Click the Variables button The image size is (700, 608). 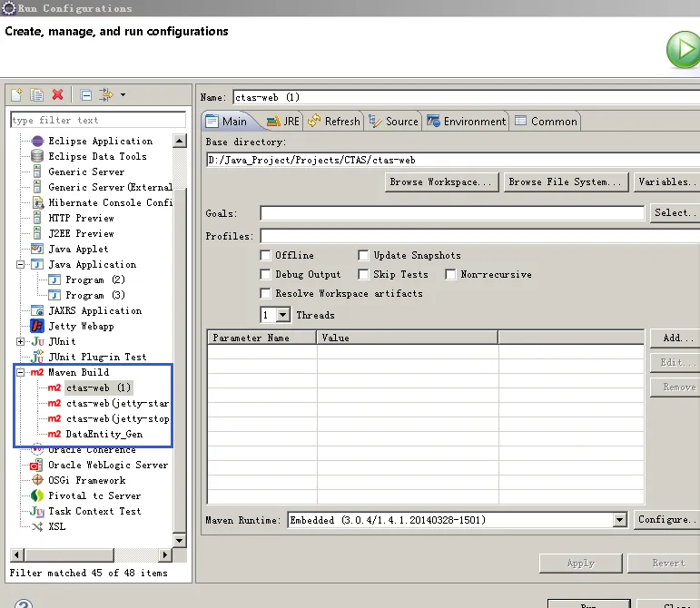667,182
